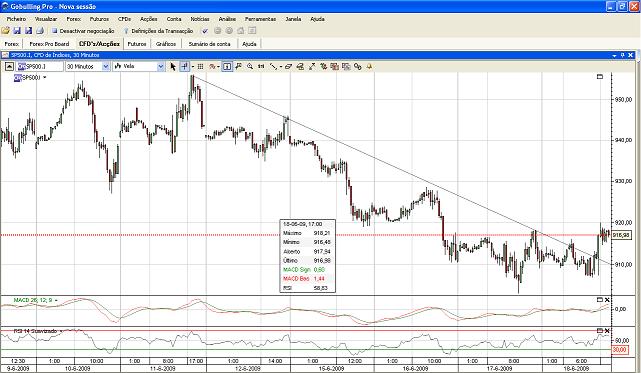Open the Ferramentas menu
This screenshot has width=641, height=373.
(260, 19)
